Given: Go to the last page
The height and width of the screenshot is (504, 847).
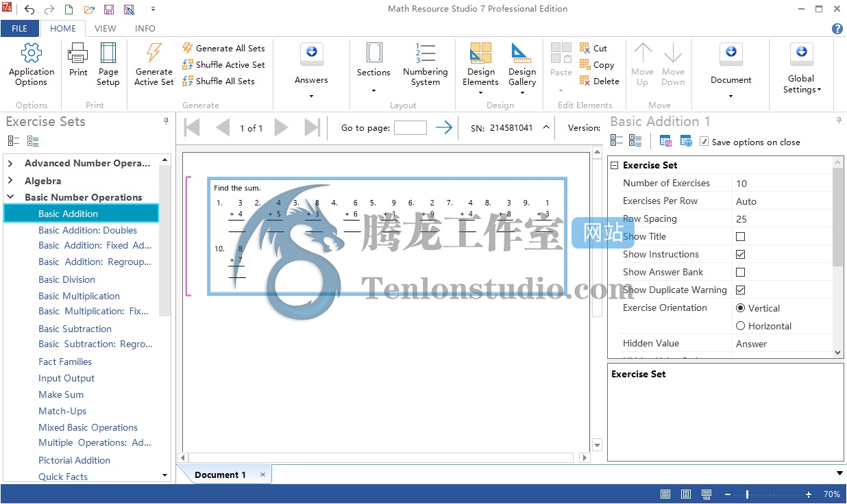Looking at the screenshot, I should 312,127.
